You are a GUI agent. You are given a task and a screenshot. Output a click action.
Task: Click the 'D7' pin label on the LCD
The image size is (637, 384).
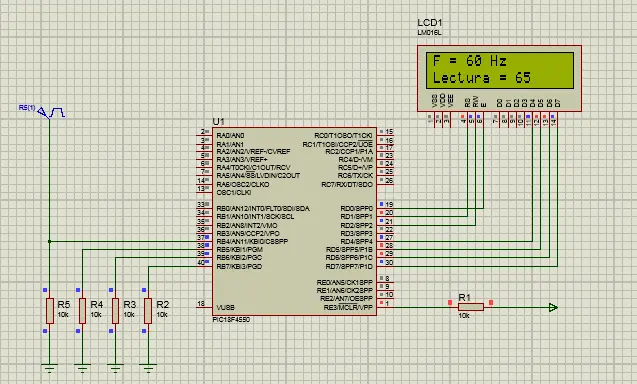point(557,103)
